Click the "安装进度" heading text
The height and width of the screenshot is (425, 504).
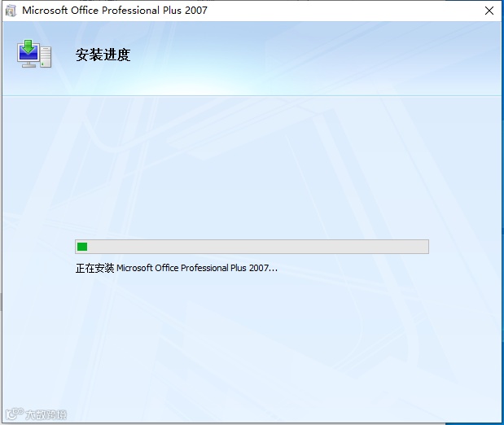click(103, 55)
